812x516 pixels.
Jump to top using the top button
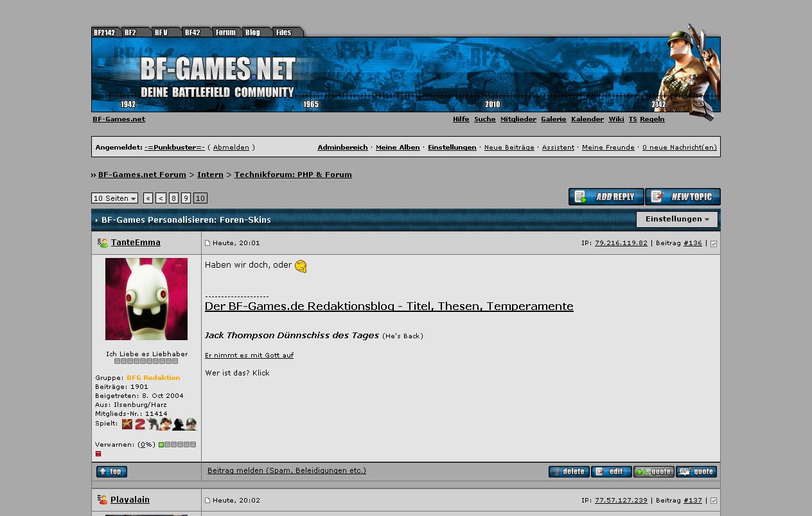point(112,472)
